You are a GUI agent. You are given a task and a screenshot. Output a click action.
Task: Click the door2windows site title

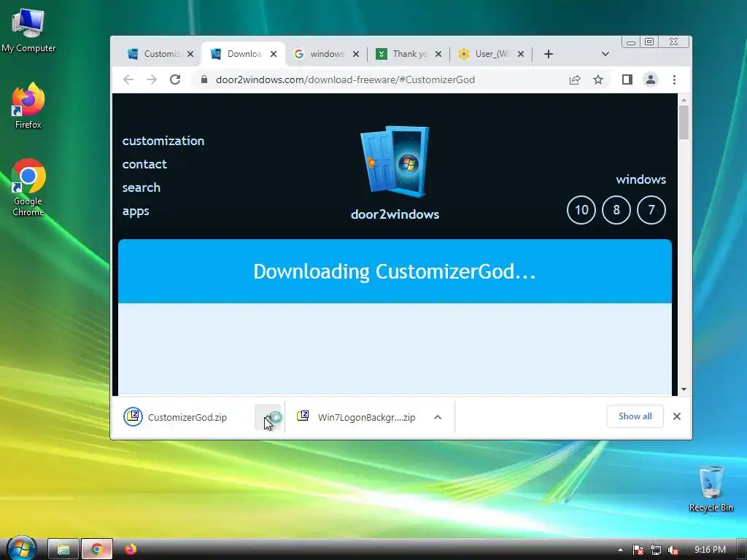395,214
